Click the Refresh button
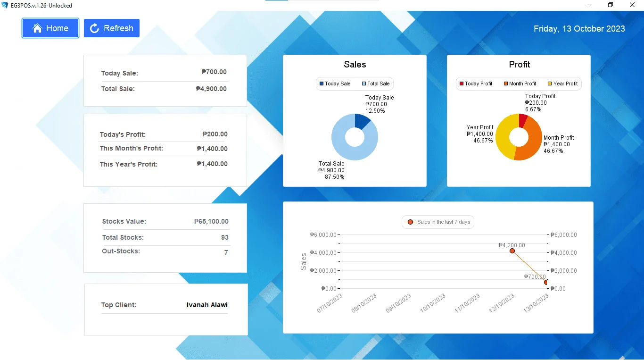The image size is (644, 360). (112, 28)
